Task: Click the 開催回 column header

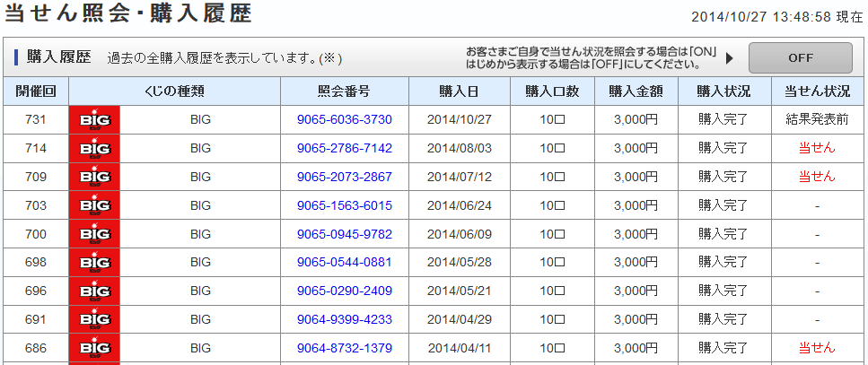Action: point(36,91)
